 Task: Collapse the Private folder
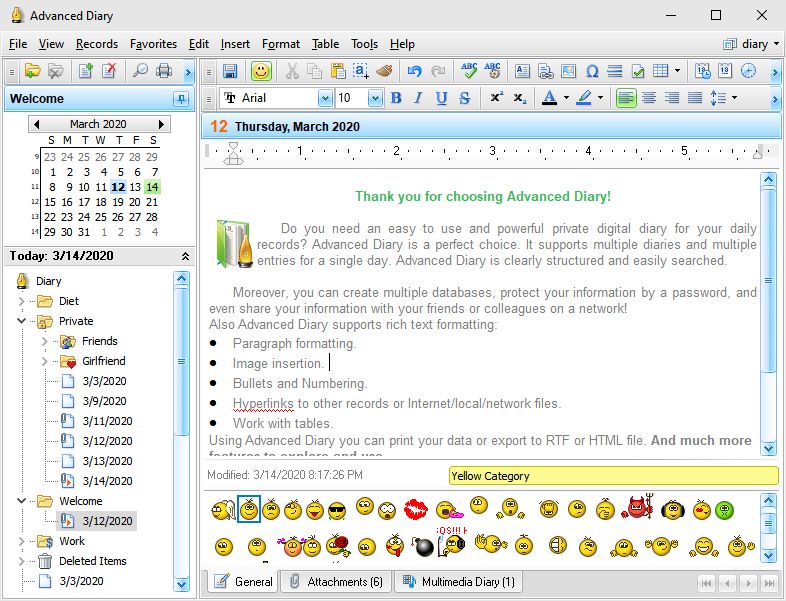[x=21, y=321]
